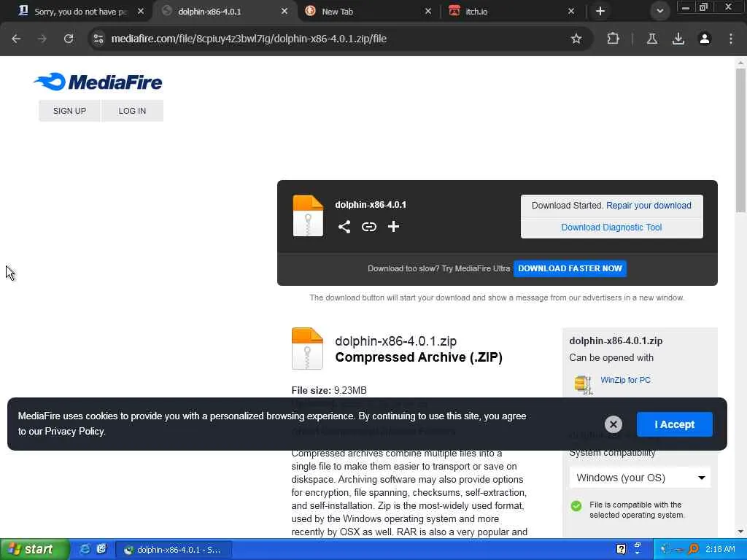Click the LOG IN button
This screenshot has width=747, height=560.
click(x=132, y=111)
